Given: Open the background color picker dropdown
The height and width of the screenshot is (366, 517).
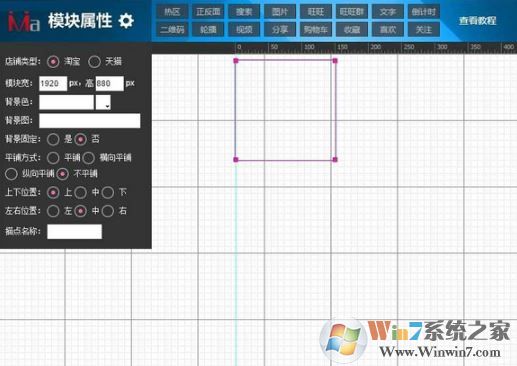Looking at the screenshot, I should [103, 102].
